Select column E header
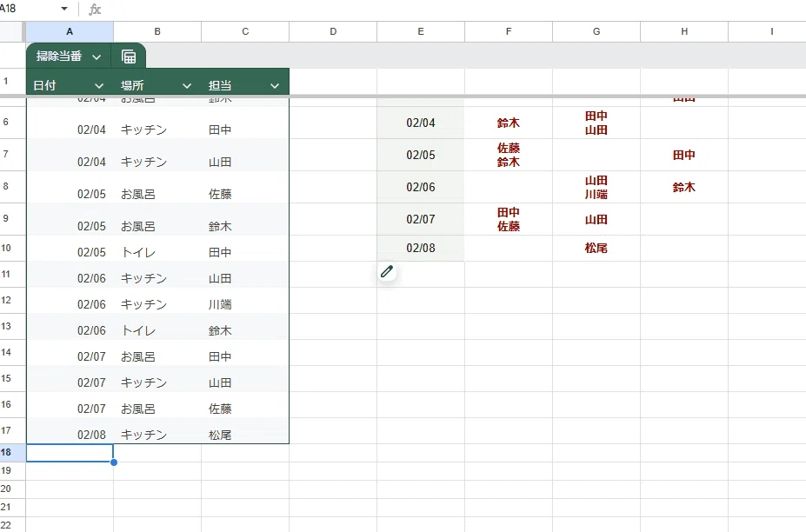This screenshot has width=806, height=532. click(421, 31)
